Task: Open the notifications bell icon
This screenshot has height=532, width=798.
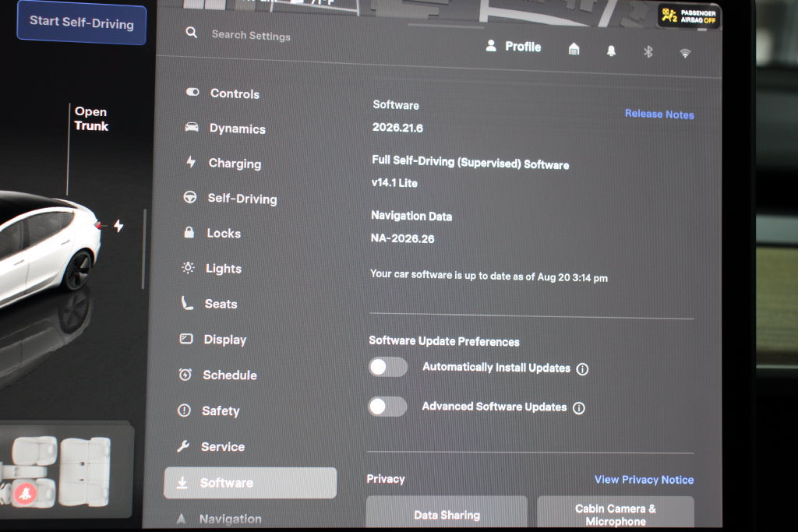Action: pos(611,51)
